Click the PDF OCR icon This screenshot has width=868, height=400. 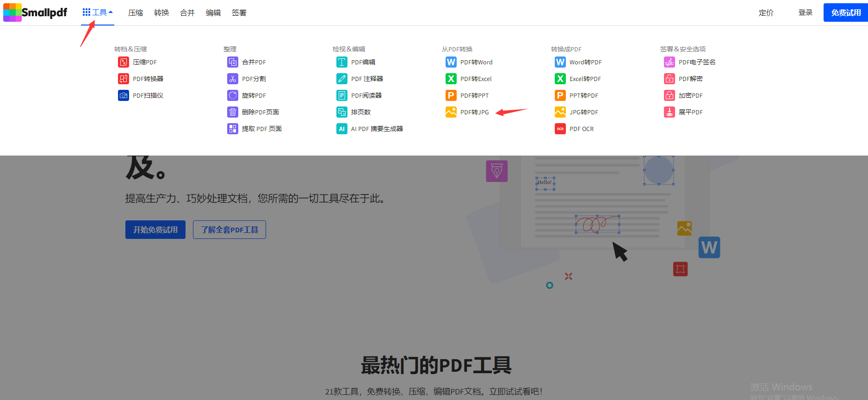[560, 129]
